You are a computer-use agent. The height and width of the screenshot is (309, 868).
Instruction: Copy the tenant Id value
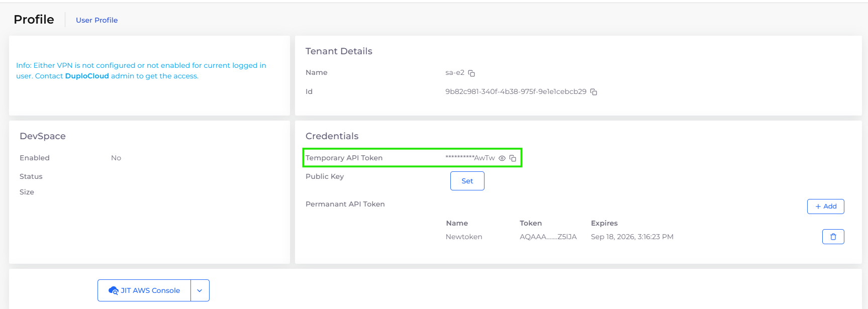pyautogui.click(x=594, y=92)
